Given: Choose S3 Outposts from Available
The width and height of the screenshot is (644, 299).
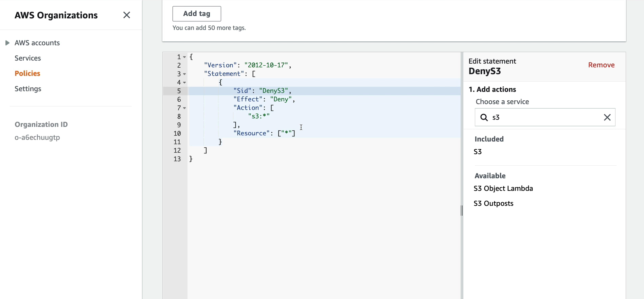Looking at the screenshot, I should (x=494, y=203).
